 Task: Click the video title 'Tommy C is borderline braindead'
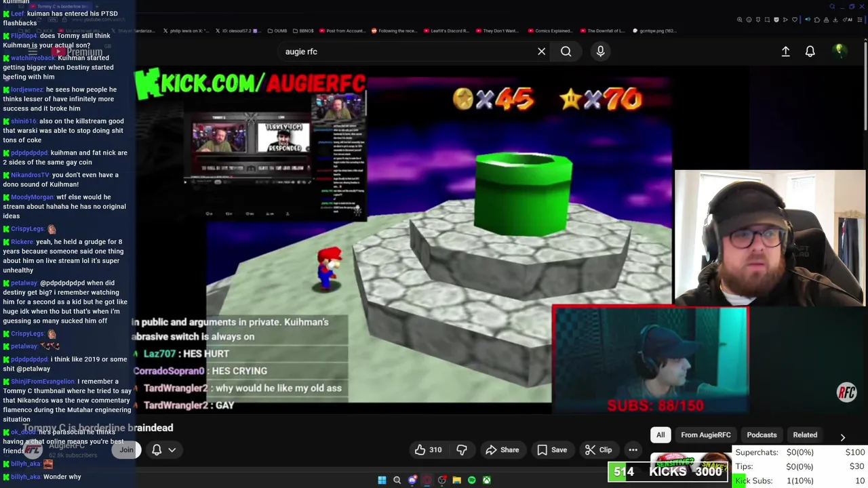(98, 428)
